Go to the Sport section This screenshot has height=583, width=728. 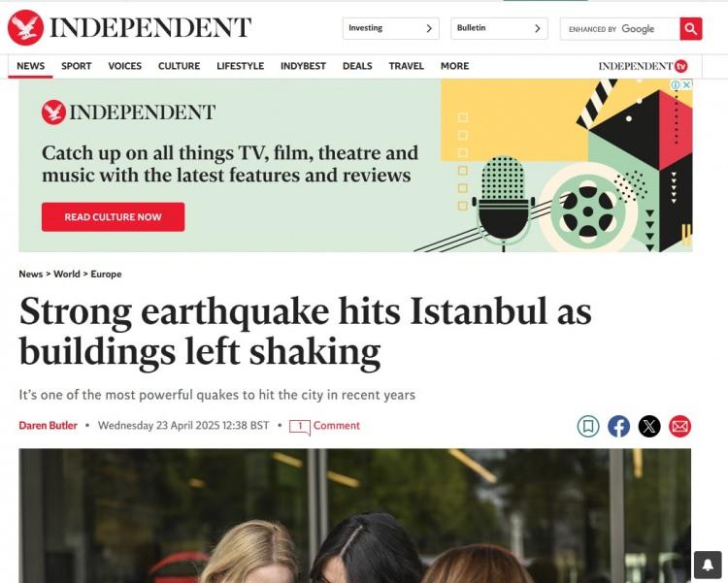[76, 66]
